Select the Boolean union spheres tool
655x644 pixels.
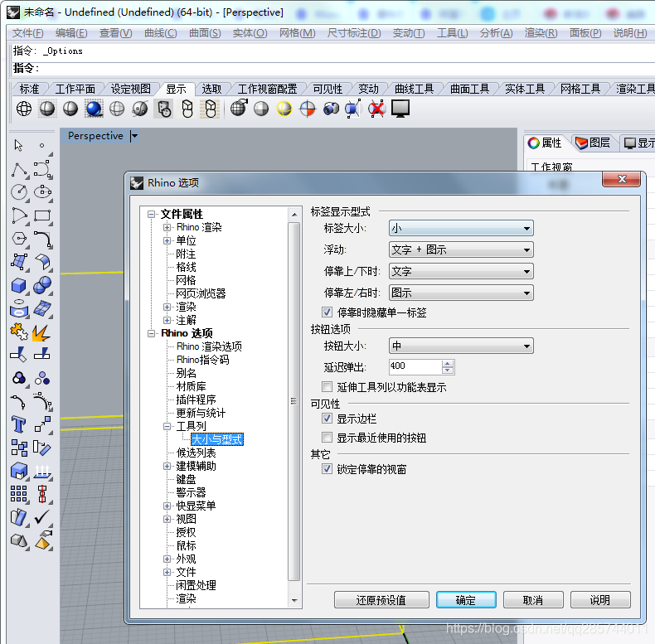[x=42, y=286]
